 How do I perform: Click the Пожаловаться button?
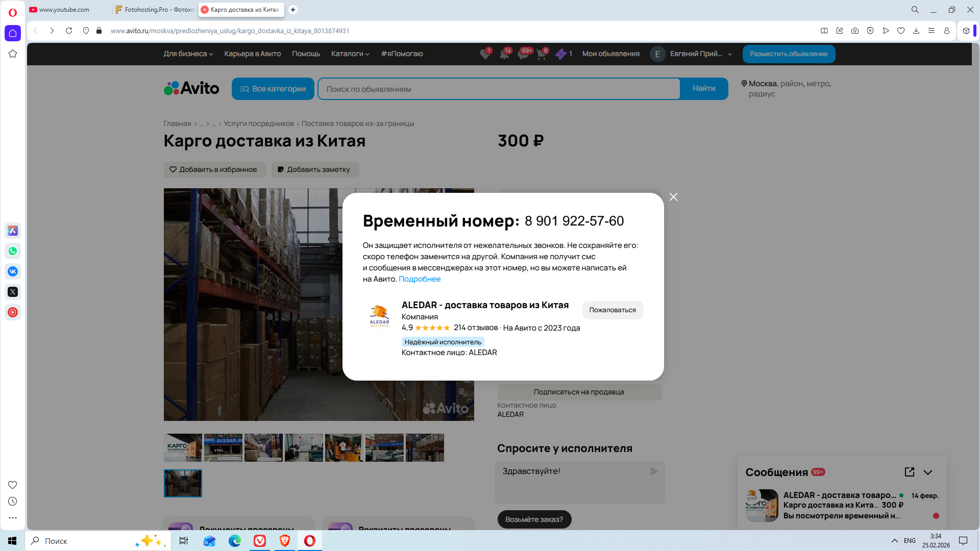tap(612, 310)
